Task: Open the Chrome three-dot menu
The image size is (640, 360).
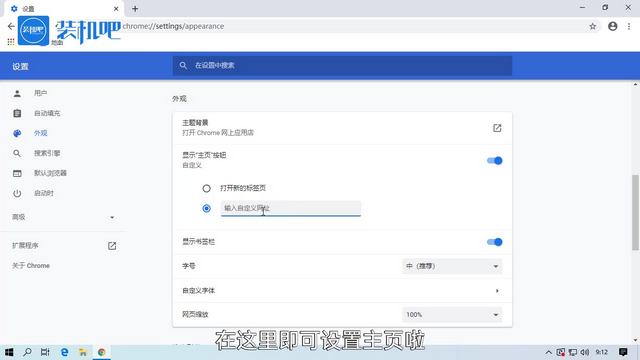Action: point(629,26)
